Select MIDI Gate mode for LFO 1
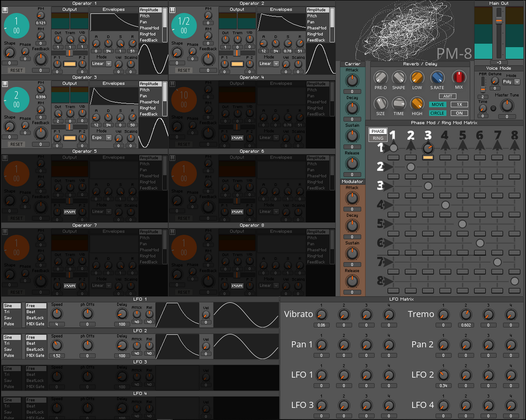This screenshot has height=420, width=526. click(35, 324)
